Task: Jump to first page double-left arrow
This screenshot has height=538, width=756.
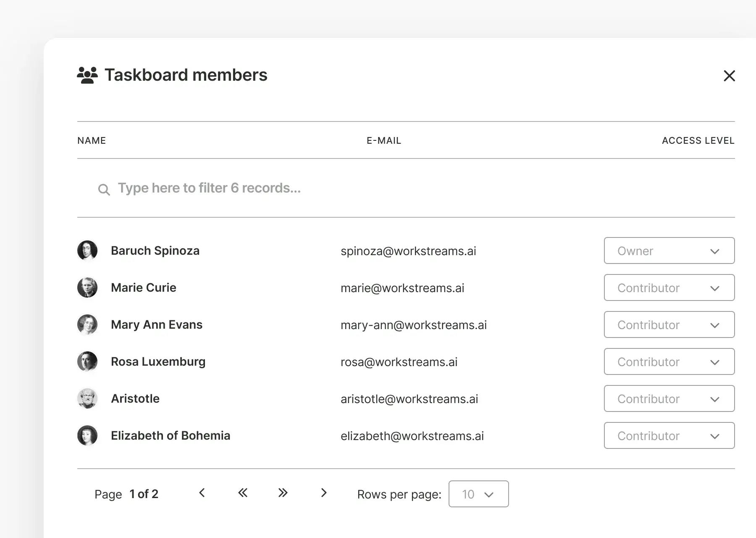Action: [243, 493]
